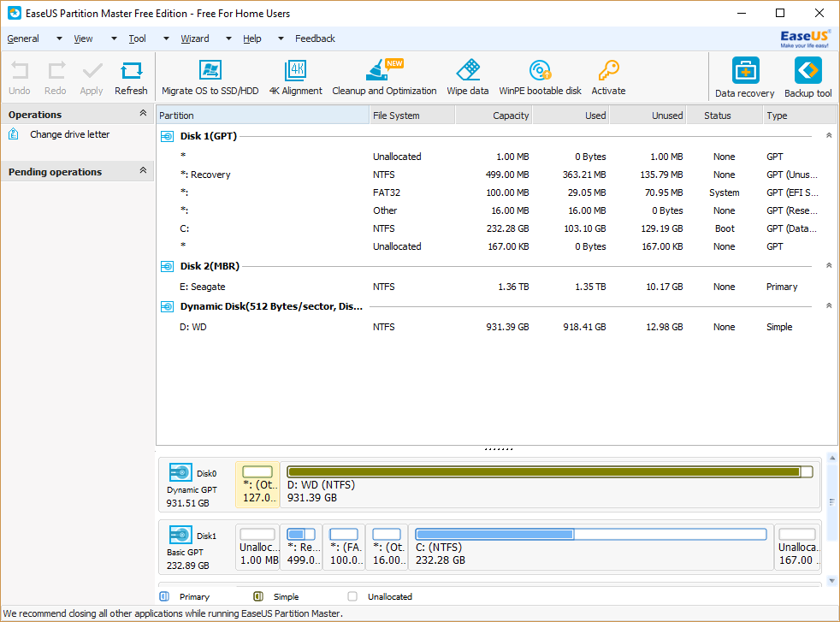Click the Primary legend swatch

[164, 596]
